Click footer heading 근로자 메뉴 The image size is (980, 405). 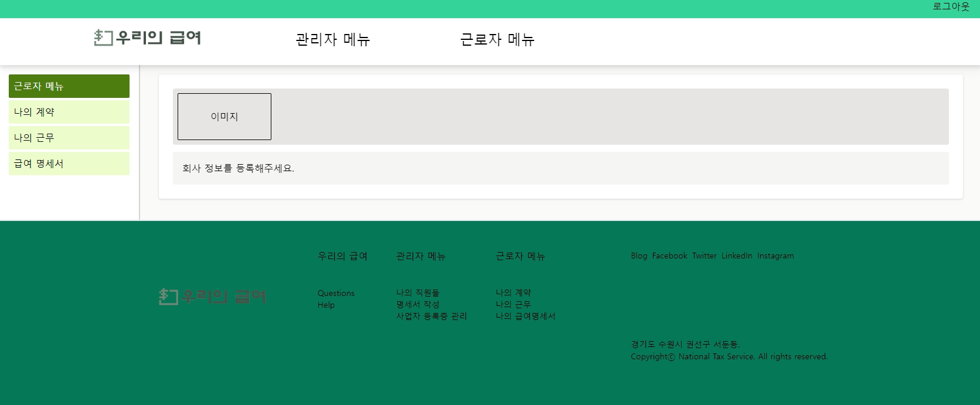(x=520, y=256)
